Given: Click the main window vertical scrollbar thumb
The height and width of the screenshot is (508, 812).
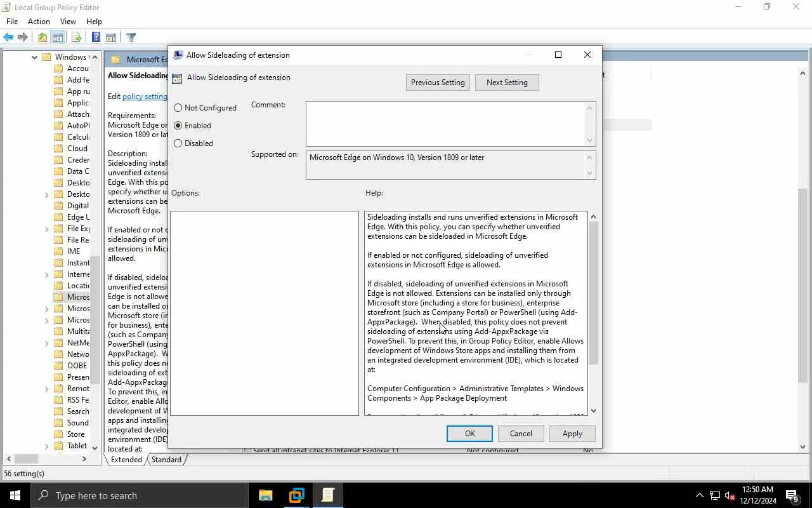Looking at the screenshot, I should [x=802, y=286].
